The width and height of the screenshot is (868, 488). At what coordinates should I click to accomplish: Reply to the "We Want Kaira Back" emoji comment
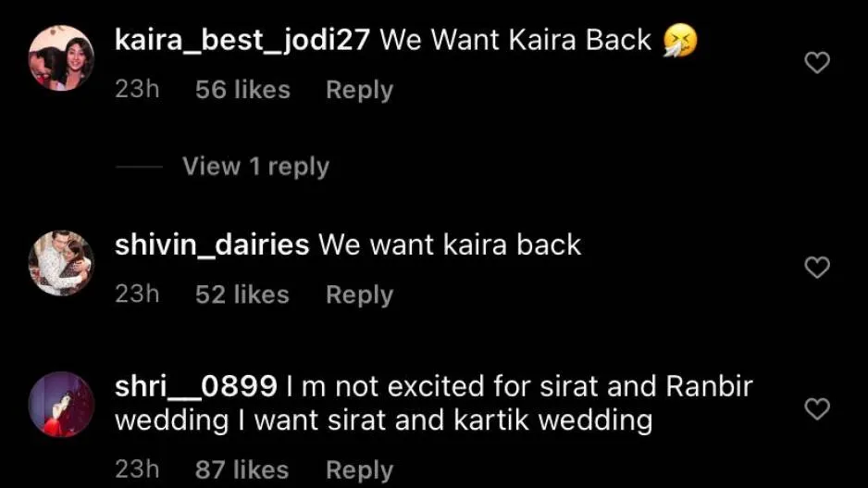click(360, 90)
